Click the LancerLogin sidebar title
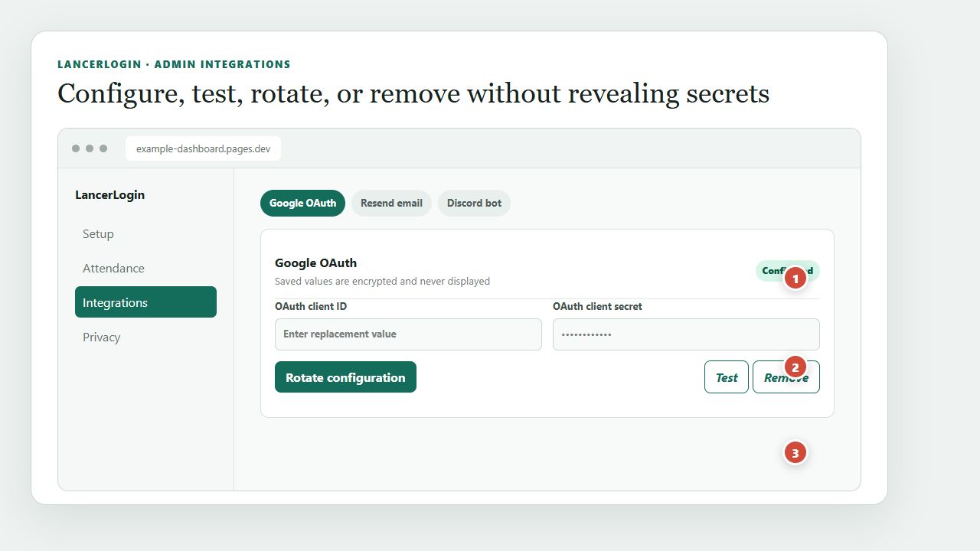The height and width of the screenshot is (551, 980). coord(109,195)
